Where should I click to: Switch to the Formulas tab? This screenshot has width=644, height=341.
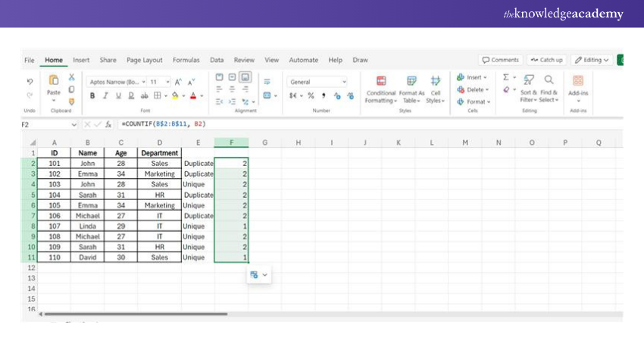tap(186, 60)
